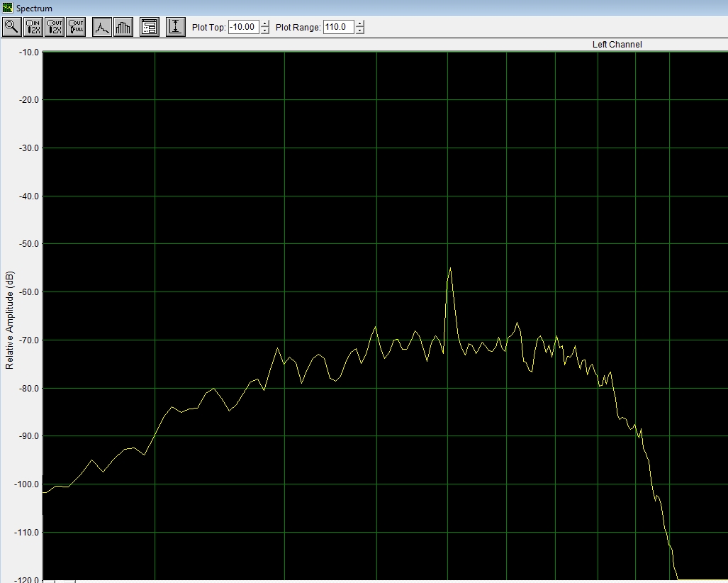Viewport: 728px width, 583px height.
Task: Click the Spectrum title text
Action: (x=35, y=8)
